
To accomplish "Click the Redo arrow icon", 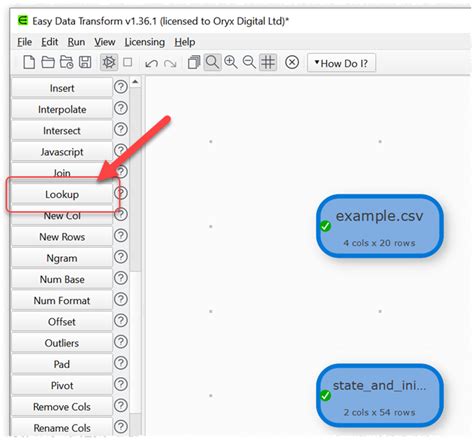I will tap(170, 63).
